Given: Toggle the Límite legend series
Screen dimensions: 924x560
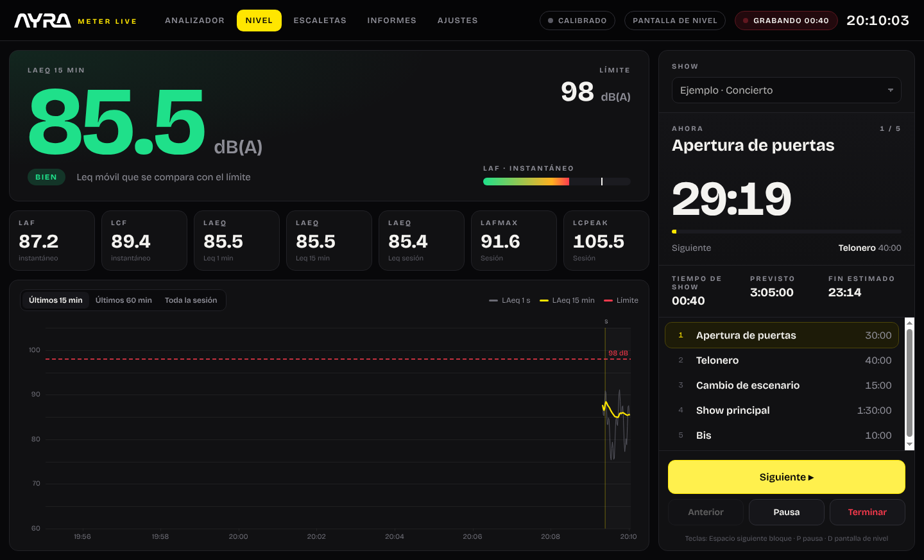Looking at the screenshot, I should pyautogui.click(x=621, y=300).
